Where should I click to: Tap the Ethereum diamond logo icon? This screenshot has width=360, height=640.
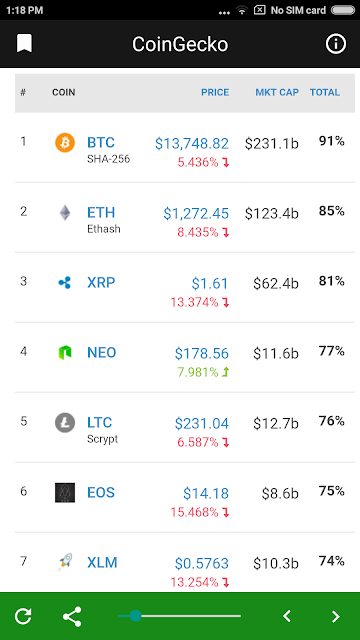pos(65,213)
